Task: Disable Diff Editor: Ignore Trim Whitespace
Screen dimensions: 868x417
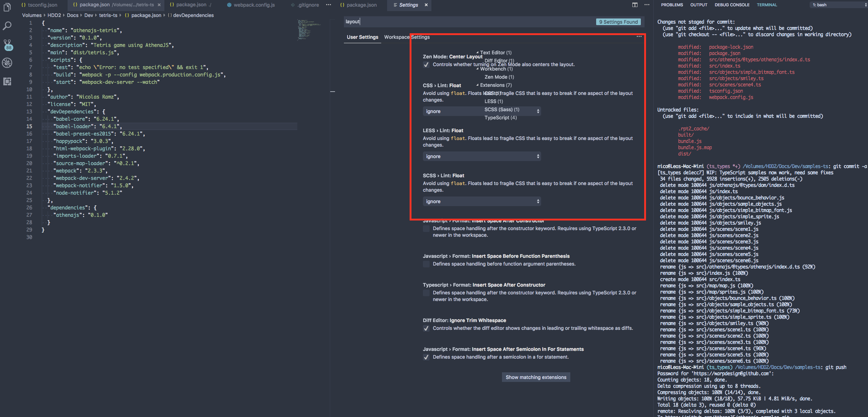Action: [x=426, y=328]
